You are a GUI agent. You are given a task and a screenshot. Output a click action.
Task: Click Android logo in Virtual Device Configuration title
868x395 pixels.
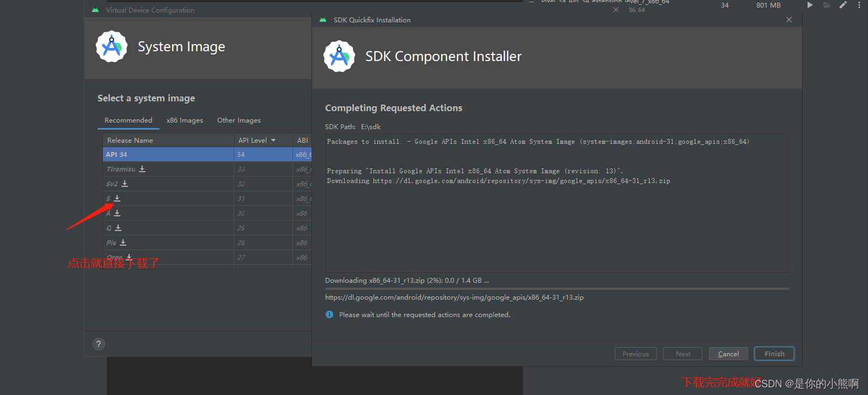coord(95,10)
